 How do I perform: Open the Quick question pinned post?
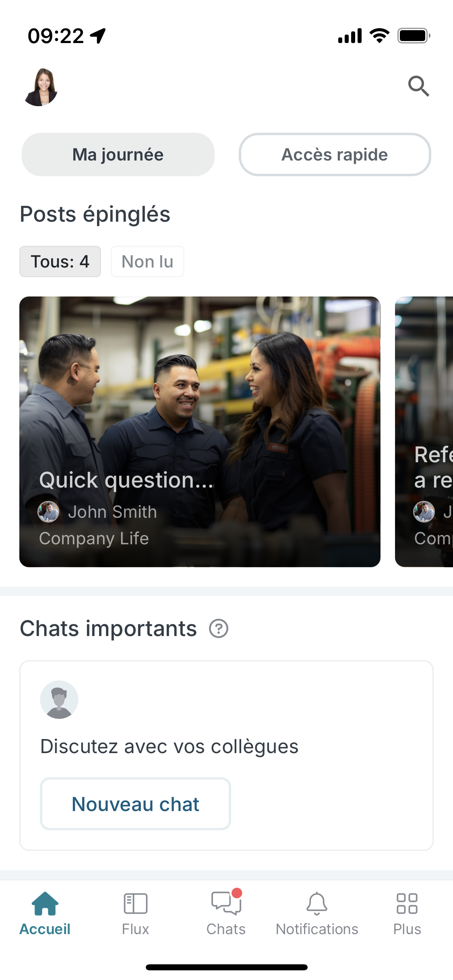[x=200, y=402]
